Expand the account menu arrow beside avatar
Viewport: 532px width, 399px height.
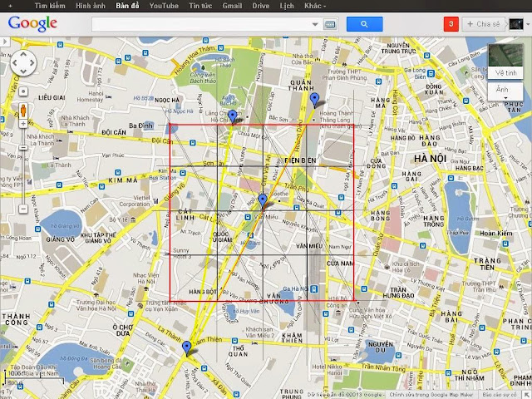528,24
